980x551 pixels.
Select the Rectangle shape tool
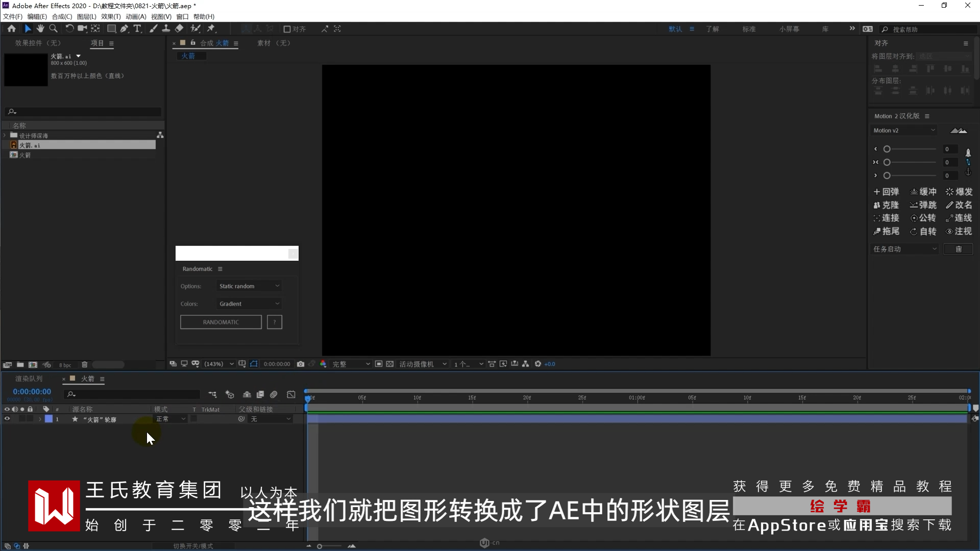111,29
